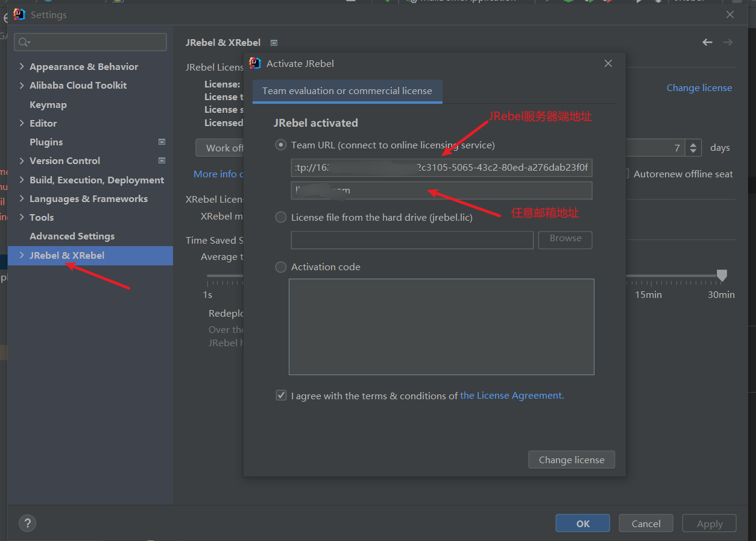
Task: Click the email address input field
Action: click(441, 190)
